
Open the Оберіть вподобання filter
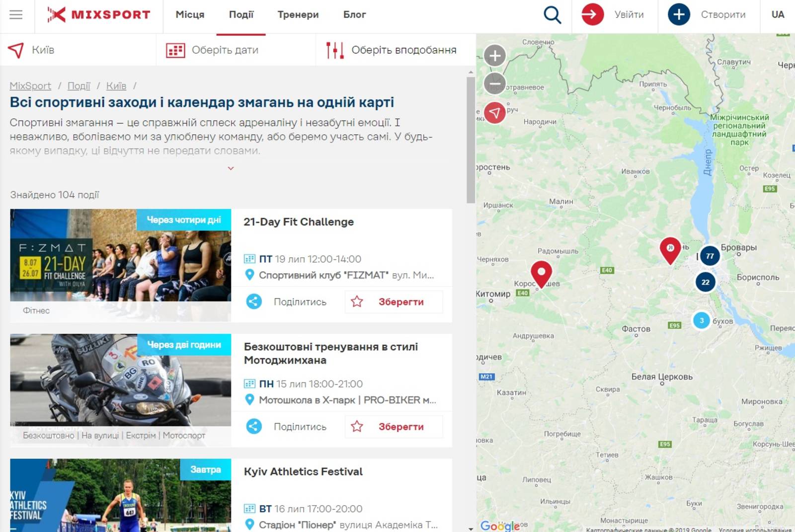point(404,50)
